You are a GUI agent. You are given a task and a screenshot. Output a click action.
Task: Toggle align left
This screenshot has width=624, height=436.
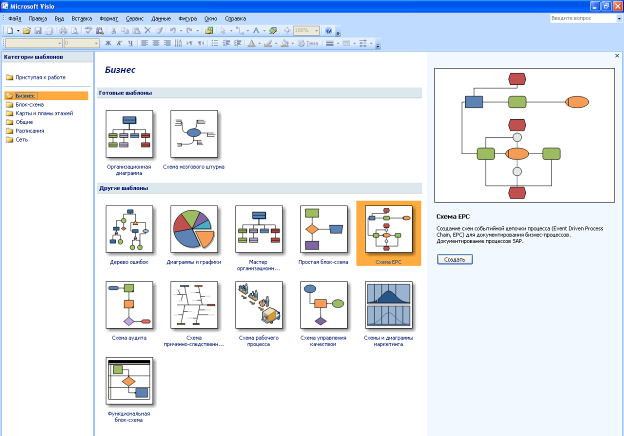pyautogui.click(x=144, y=43)
